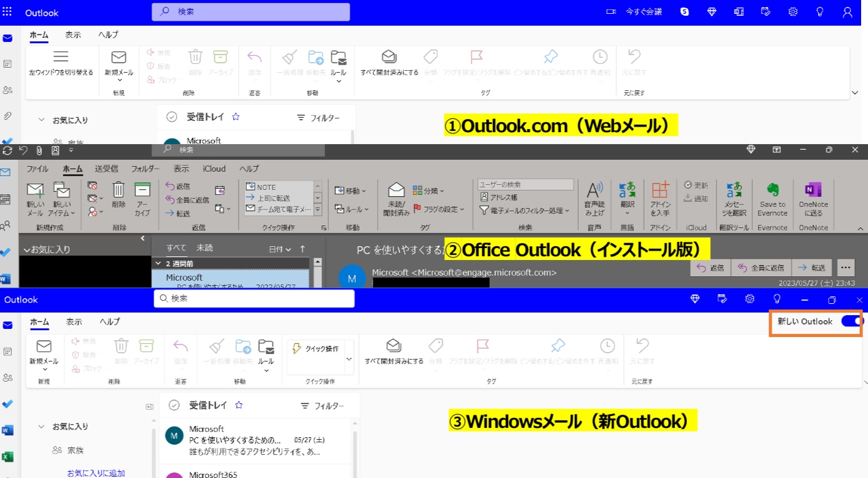Open 送受信 tab in Office Outlook
Screen dimensions: 868x478
pos(106,169)
